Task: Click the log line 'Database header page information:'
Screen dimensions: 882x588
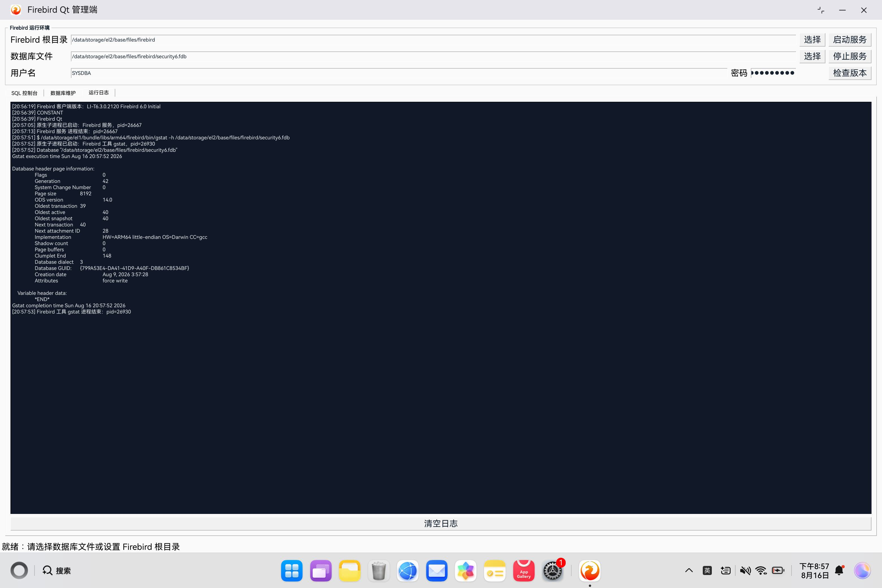Action: click(53, 169)
